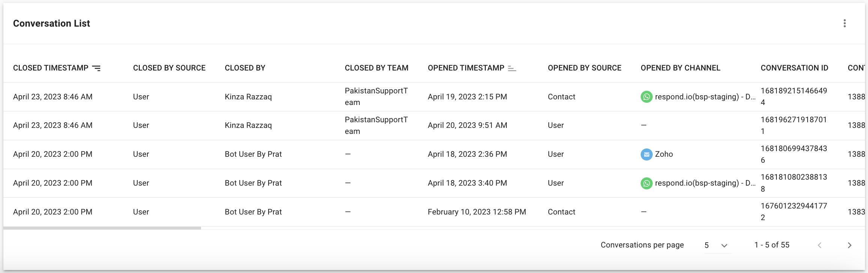This screenshot has width=868, height=273.
Task: Go to next page of conversations
Action: click(x=849, y=245)
